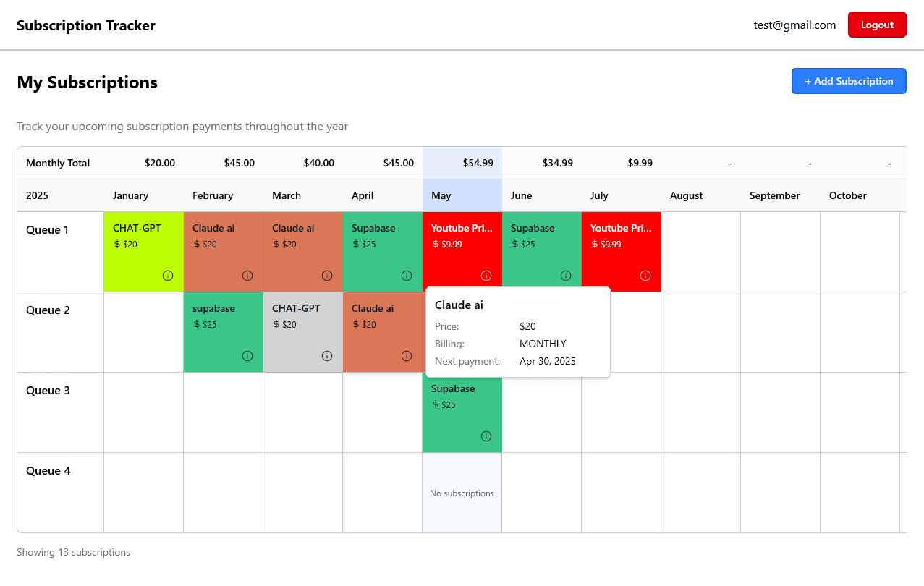Image resolution: width=924 pixels, height=586 pixels.
Task: Click the Monthly Total row label
Action: pos(58,163)
